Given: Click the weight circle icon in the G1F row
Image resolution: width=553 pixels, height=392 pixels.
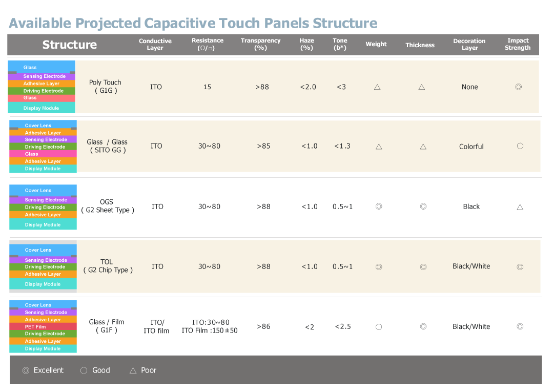Looking at the screenshot, I should coord(379,327).
